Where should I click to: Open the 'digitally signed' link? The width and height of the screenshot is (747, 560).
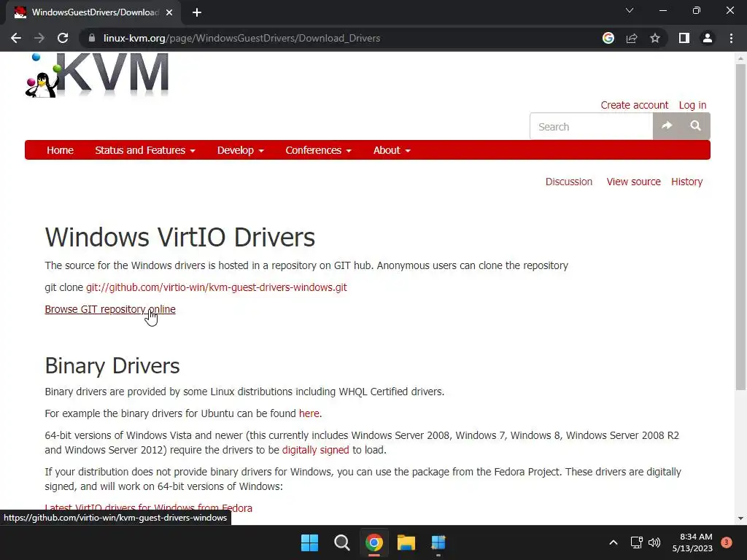pyautogui.click(x=315, y=449)
